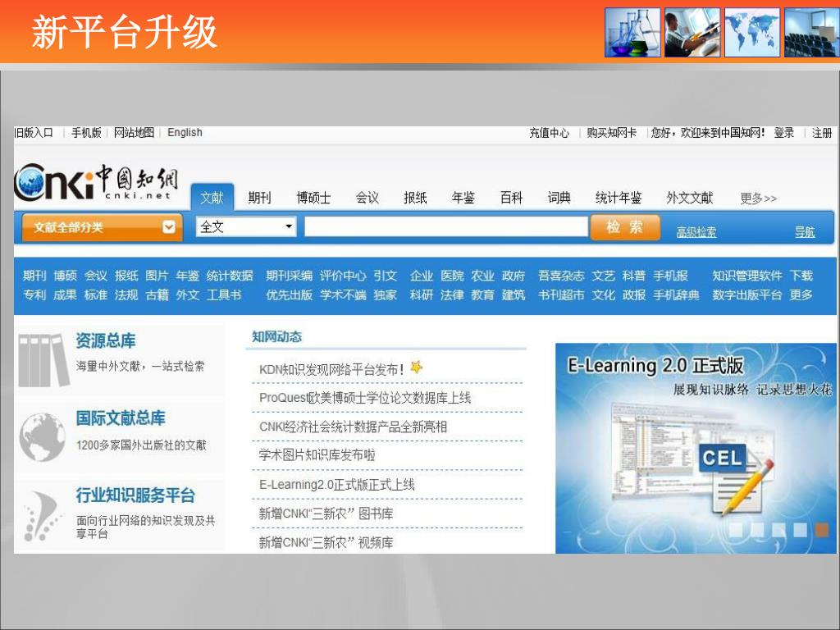Click 注册 to register
The height and width of the screenshot is (630, 840).
(x=822, y=133)
